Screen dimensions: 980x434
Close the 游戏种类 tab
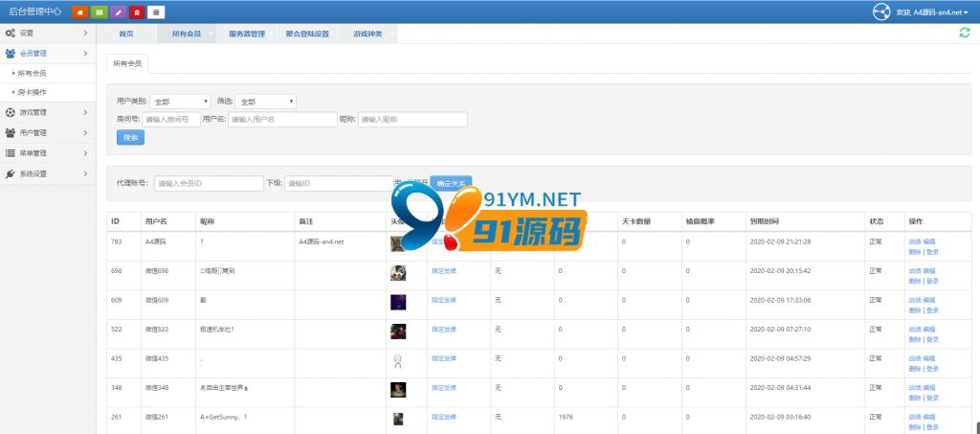click(x=391, y=33)
